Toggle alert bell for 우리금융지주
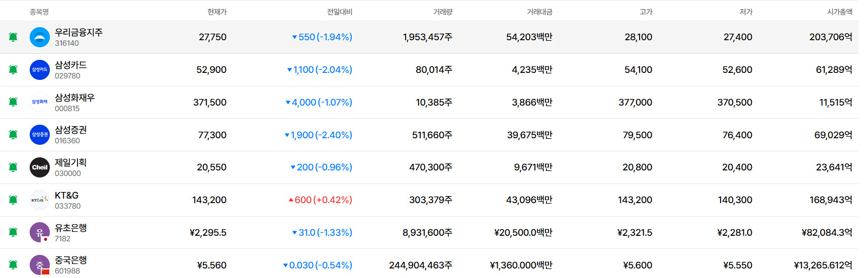Screen dimensions: 868x278 coord(13,37)
